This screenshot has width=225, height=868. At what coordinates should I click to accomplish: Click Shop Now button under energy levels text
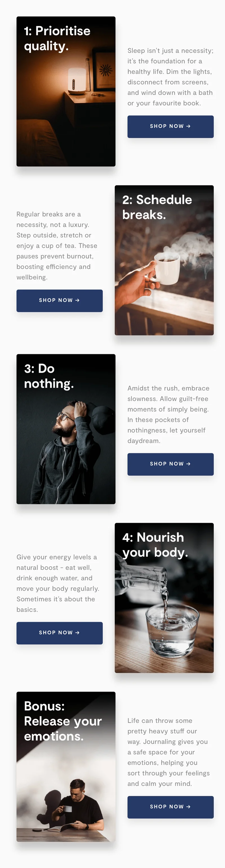[60, 633]
